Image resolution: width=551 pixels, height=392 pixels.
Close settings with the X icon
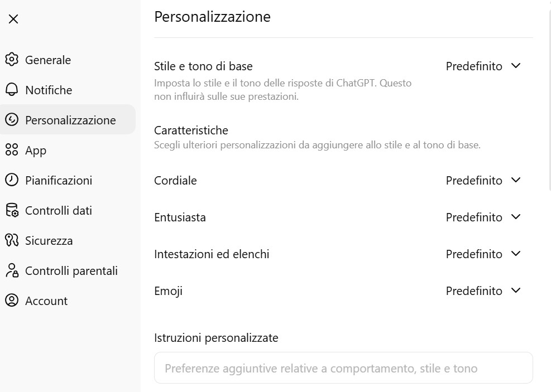[x=13, y=19]
